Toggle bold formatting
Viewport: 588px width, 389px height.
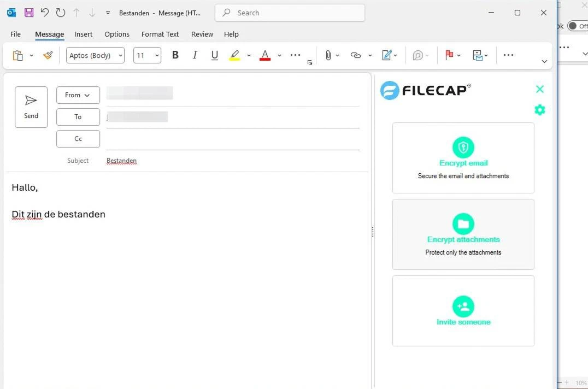pos(175,55)
